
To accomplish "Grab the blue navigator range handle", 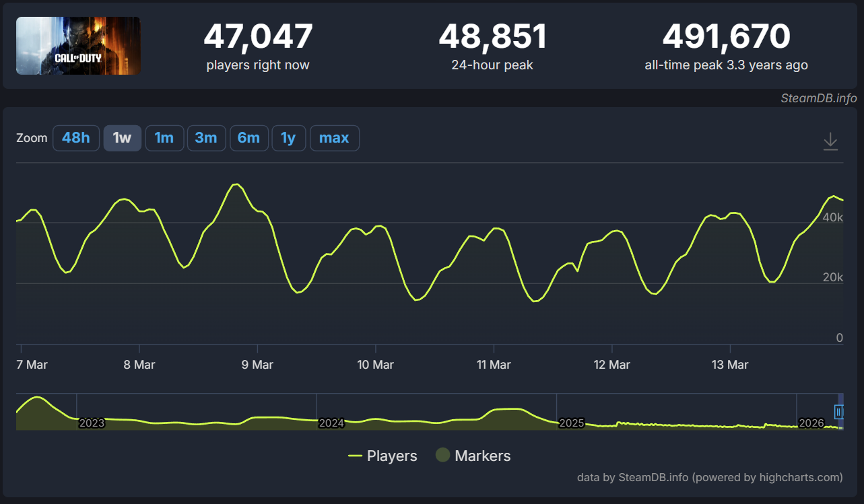I will click(x=838, y=411).
